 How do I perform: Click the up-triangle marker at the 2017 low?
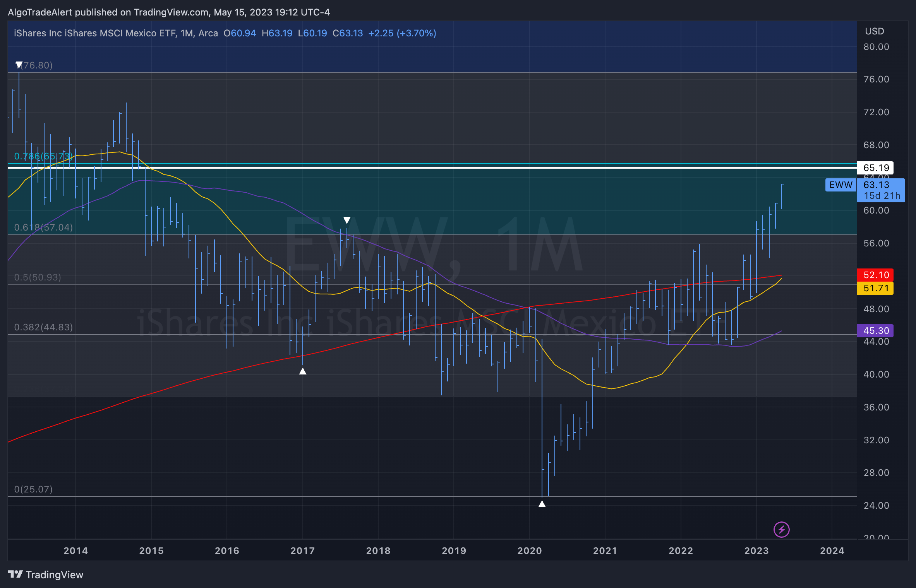coord(303,371)
